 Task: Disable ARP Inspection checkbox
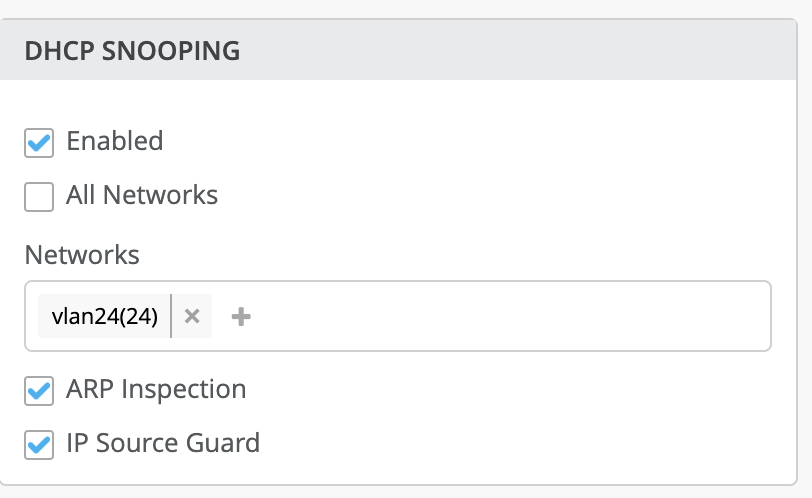coord(39,391)
